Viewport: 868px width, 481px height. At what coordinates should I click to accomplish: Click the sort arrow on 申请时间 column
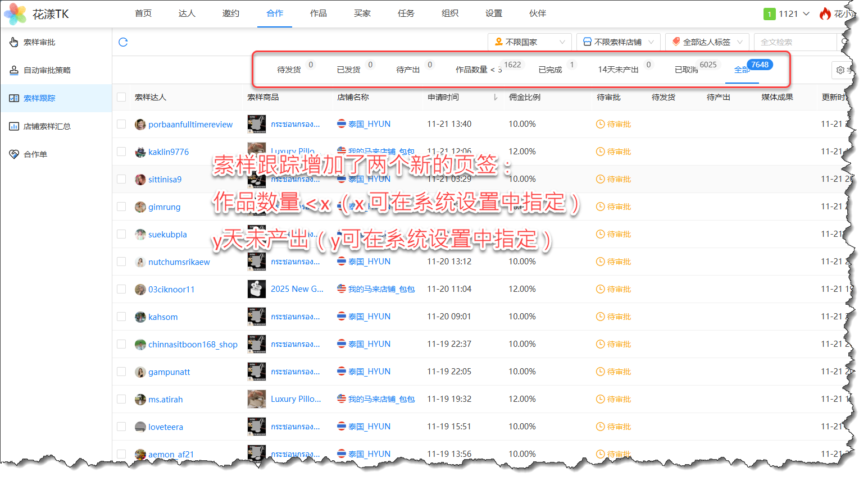pyautogui.click(x=495, y=98)
